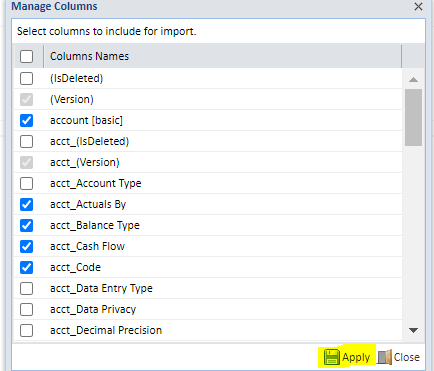
Task: Disable the acct_Cash Flow checkbox
Action: click(x=26, y=246)
